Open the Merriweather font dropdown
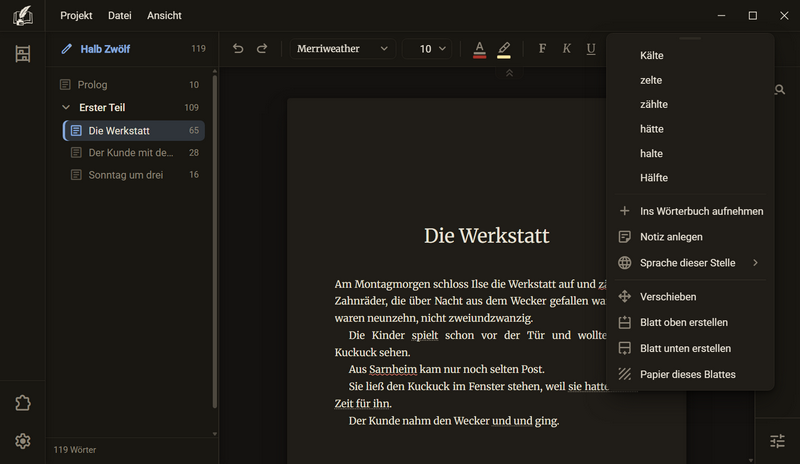The image size is (800, 464). coord(342,48)
